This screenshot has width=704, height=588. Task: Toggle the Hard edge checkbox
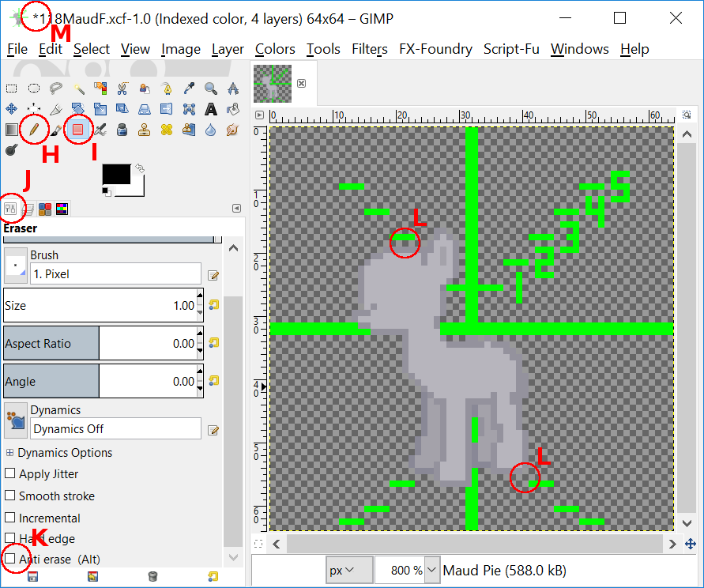[10, 537]
